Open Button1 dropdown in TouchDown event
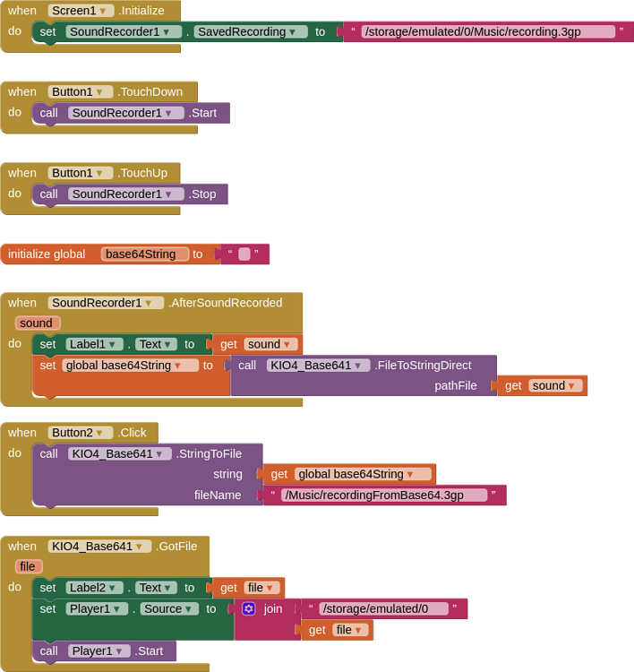The width and height of the screenshot is (634, 672). point(80,91)
